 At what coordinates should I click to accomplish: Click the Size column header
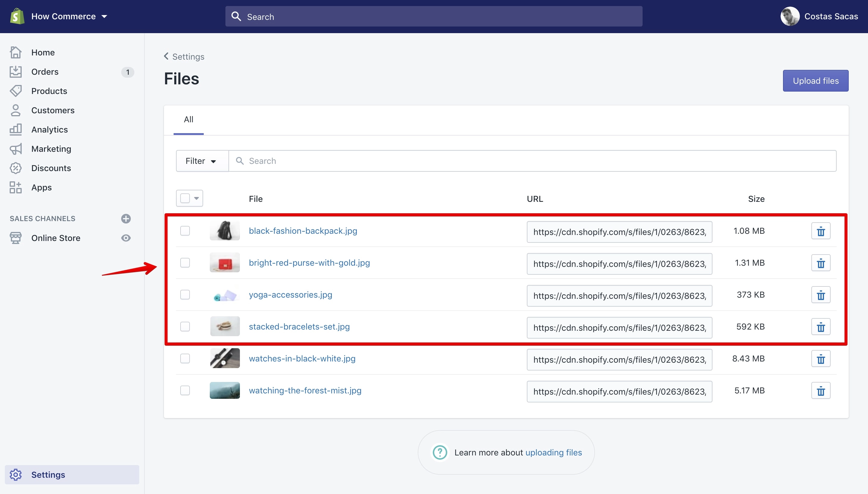tap(756, 199)
